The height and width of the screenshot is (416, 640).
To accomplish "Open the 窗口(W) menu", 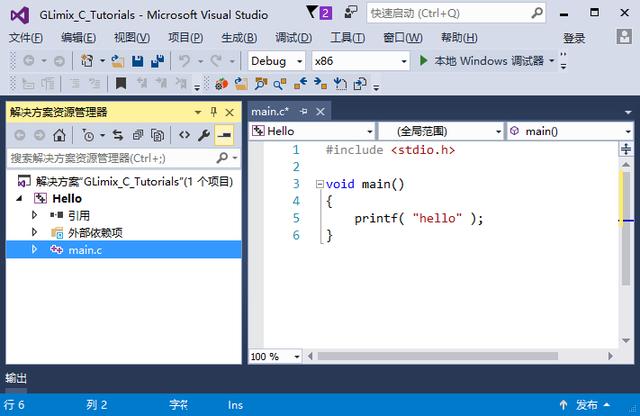I will point(402,38).
